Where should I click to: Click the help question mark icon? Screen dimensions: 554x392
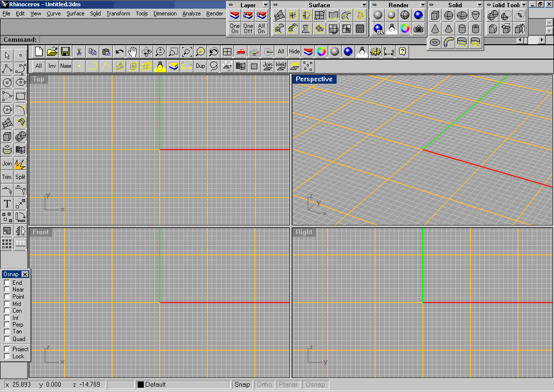402,52
